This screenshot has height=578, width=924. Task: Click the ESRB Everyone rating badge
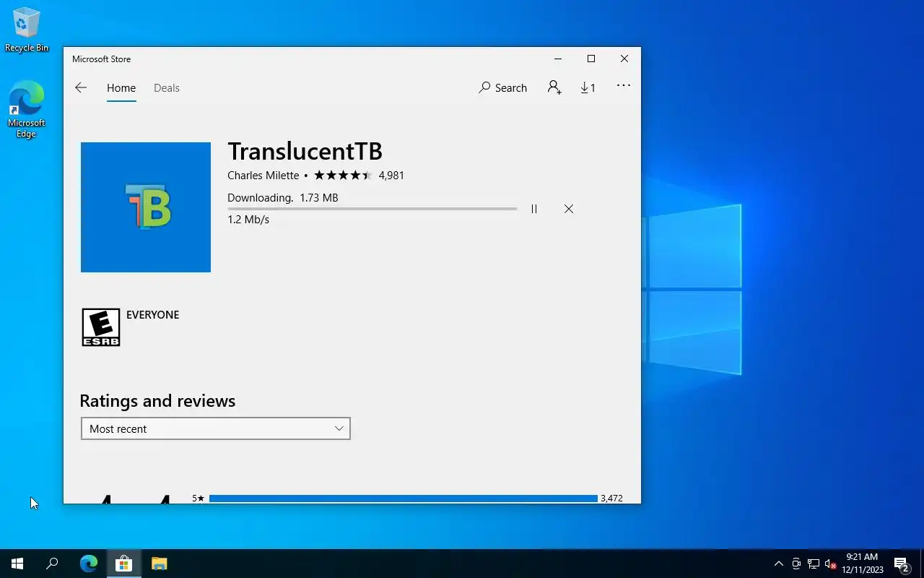tap(101, 327)
